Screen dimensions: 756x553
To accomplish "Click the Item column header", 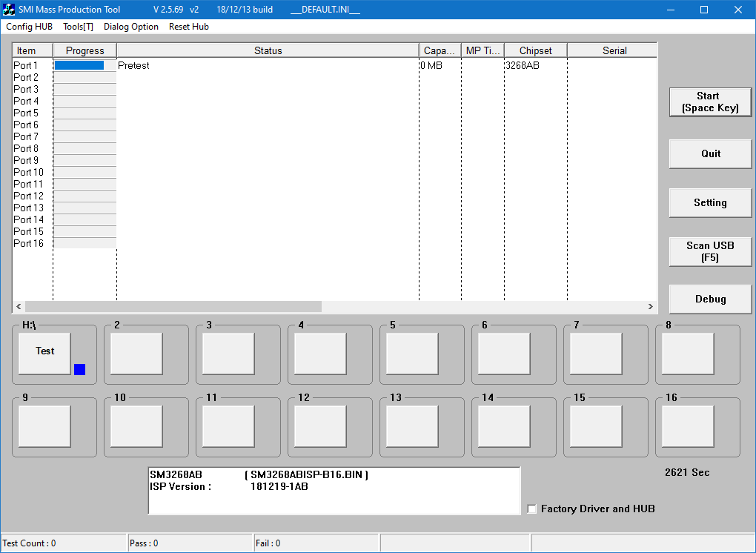I will pos(33,50).
